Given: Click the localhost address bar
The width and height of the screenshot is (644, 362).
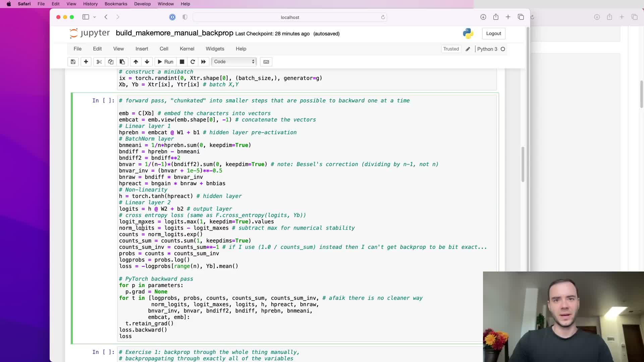Looking at the screenshot, I should point(290,17).
